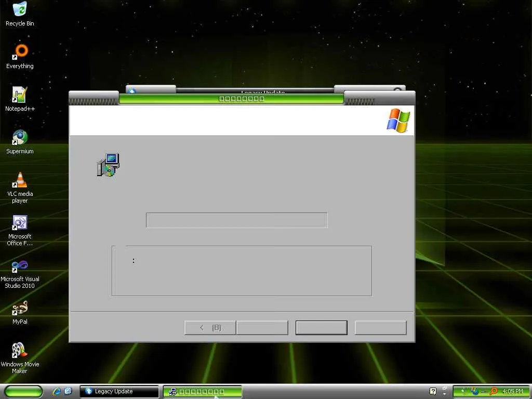The width and height of the screenshot is (532, 399).
Task: Click the 4:05 PM clock
Action: pyautogui.click(x=513, y=391)
